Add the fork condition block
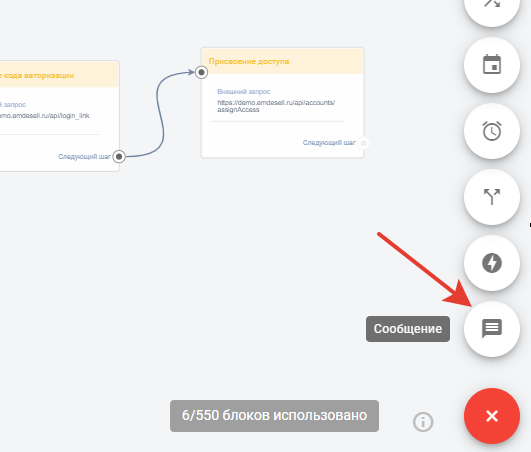 [x=492, y=197]
